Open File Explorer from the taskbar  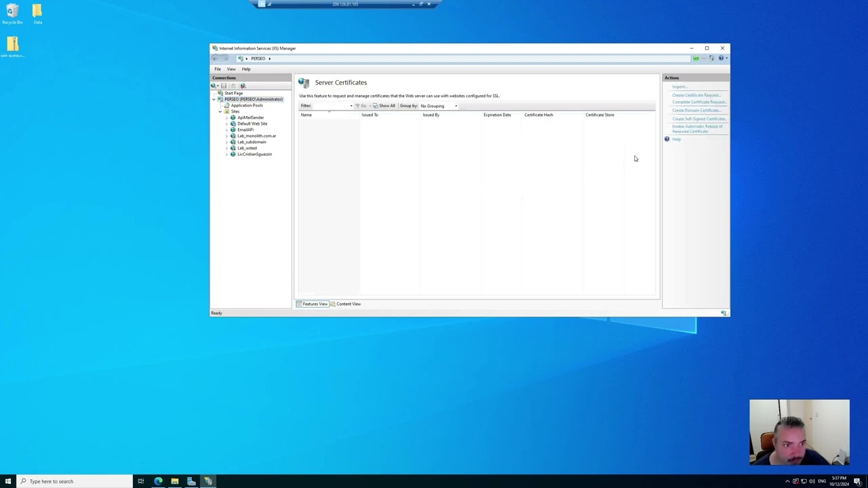pyautogui.click(x=174, y=481)
